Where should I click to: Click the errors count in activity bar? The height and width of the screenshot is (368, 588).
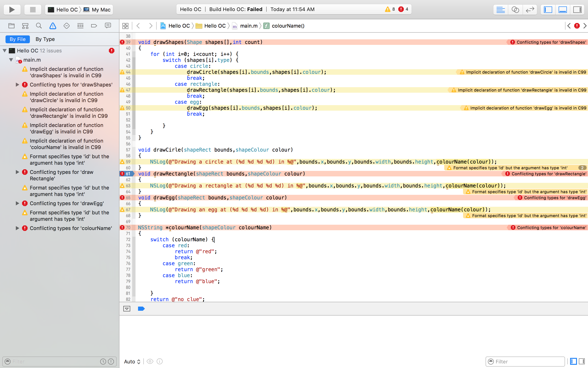point(403,9)
